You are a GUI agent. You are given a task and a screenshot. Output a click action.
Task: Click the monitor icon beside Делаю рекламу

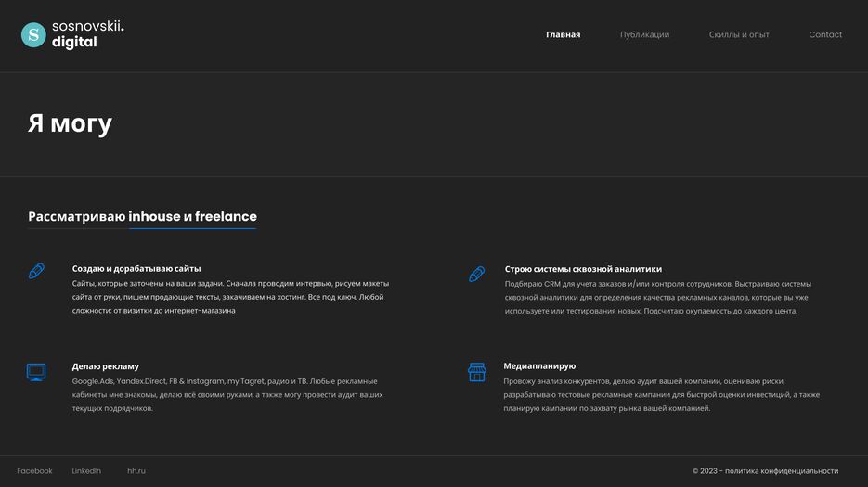tap(36, 372)
